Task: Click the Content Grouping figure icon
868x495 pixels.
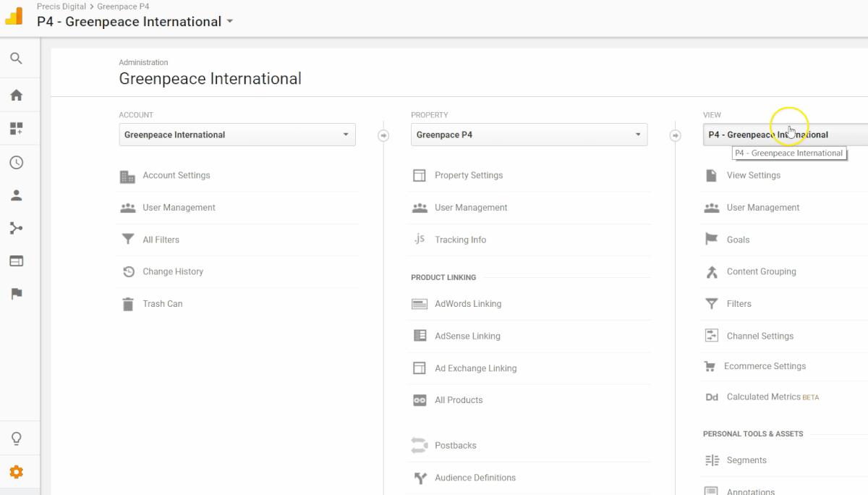Action: pyautogui.click(x=712, y=272)
